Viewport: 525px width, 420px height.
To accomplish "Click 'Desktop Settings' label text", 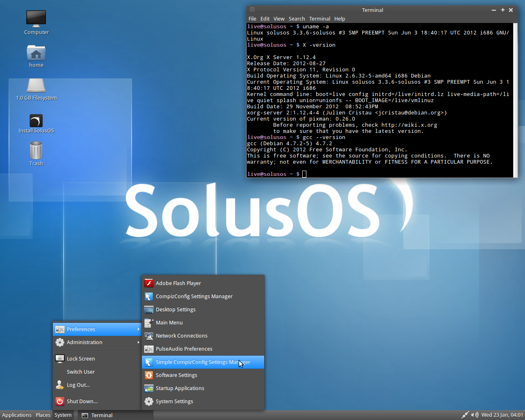I will pyautogui.click(x=176, y=309).
